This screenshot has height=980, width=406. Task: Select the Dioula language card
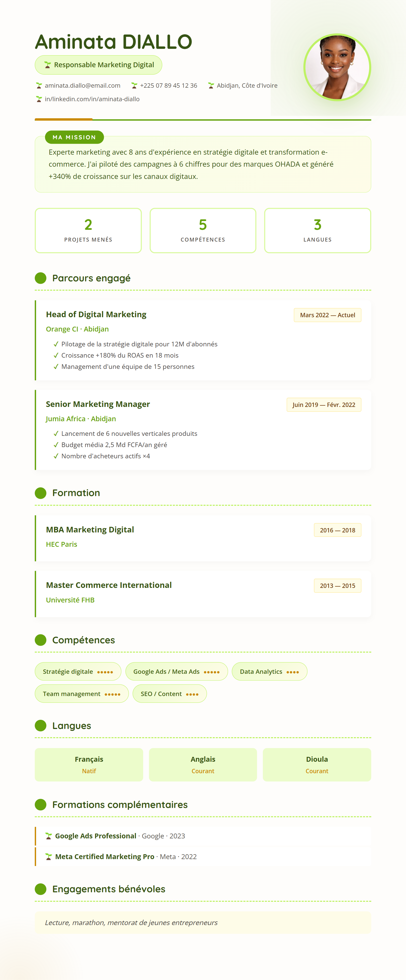click(317, 765)
